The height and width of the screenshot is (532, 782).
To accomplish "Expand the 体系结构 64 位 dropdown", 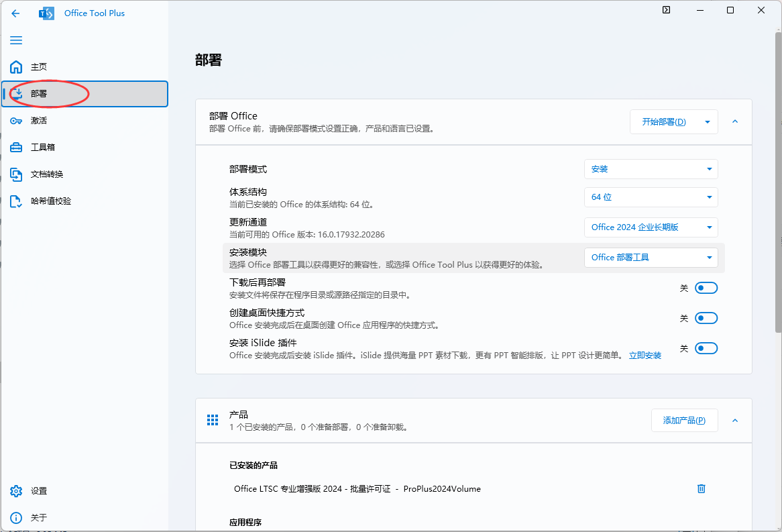I will (x=651, y=197).
